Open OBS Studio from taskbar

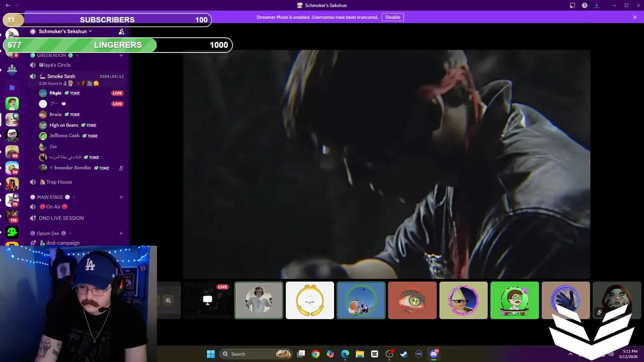click(389, 354)
